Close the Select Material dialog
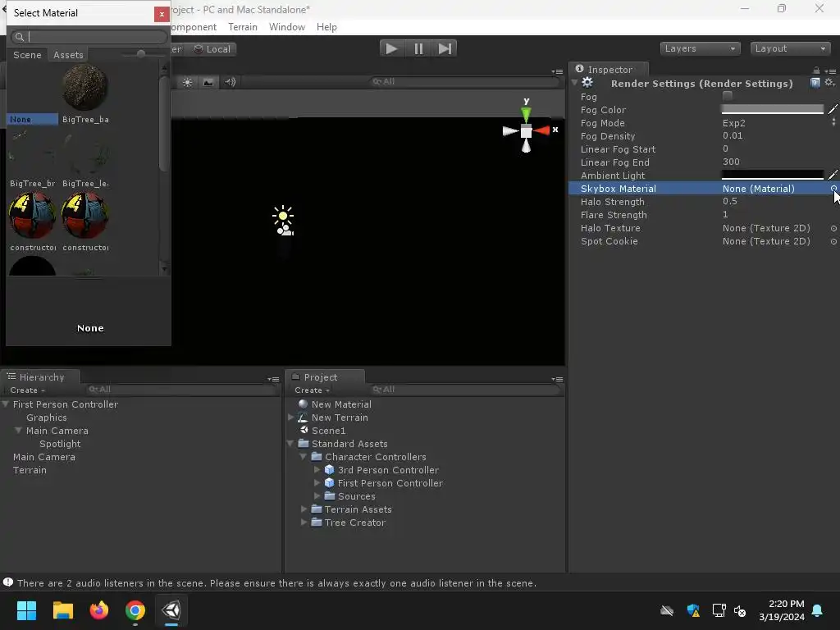Image resolution: width=840 pixels, height=630 pixels. [x=162, y=15]
